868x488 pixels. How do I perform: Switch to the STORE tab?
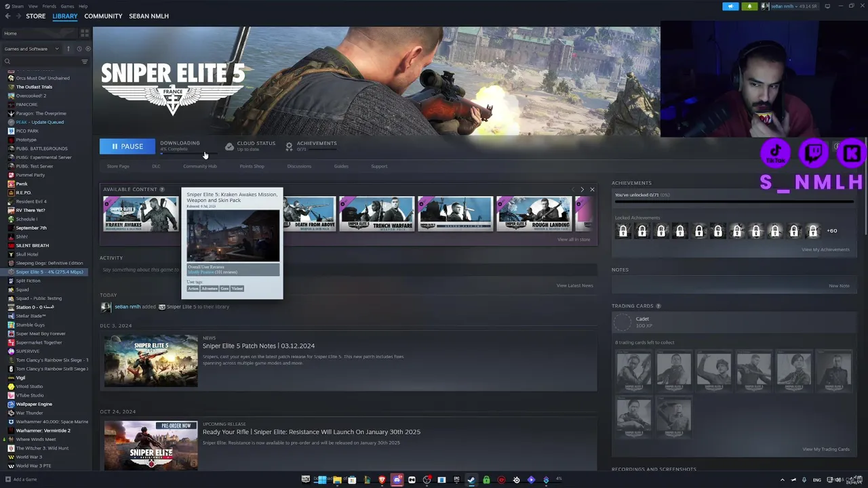36,16
